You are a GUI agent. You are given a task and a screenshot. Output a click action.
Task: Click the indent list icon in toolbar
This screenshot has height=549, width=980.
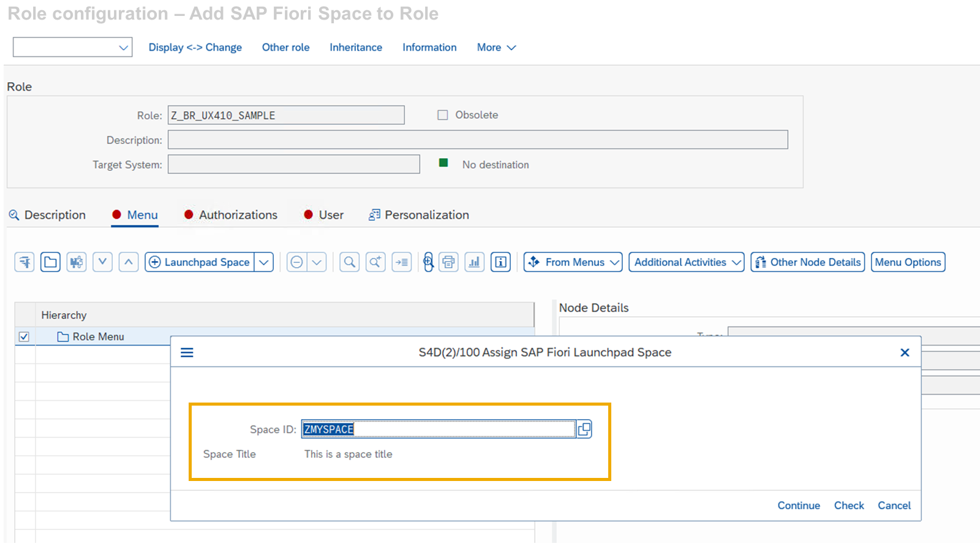(x=402, y=262)
